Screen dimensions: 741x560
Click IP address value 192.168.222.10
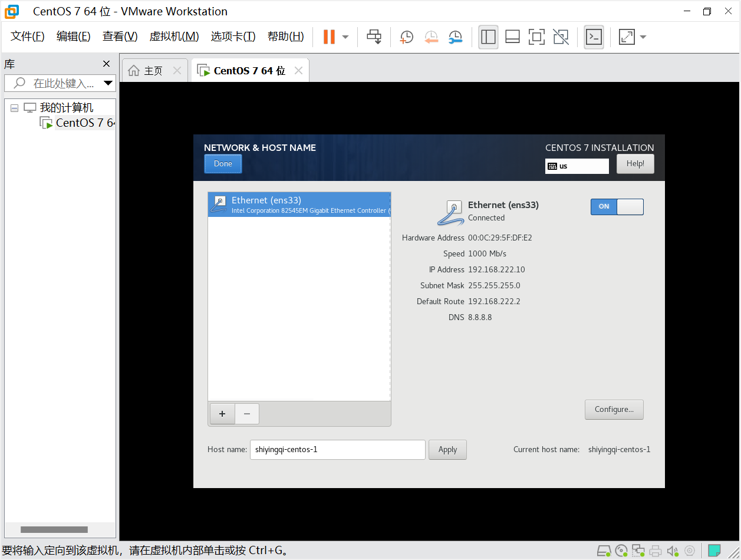pos(496,269)
